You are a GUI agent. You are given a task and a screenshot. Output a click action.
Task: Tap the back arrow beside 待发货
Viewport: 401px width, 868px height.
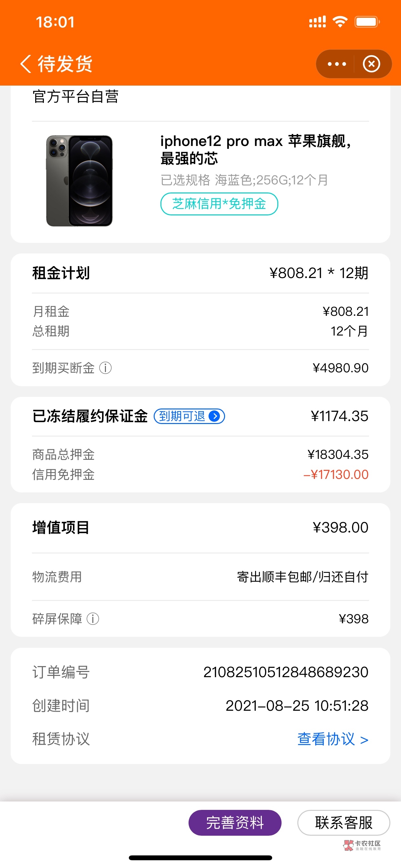coord(26,64)
